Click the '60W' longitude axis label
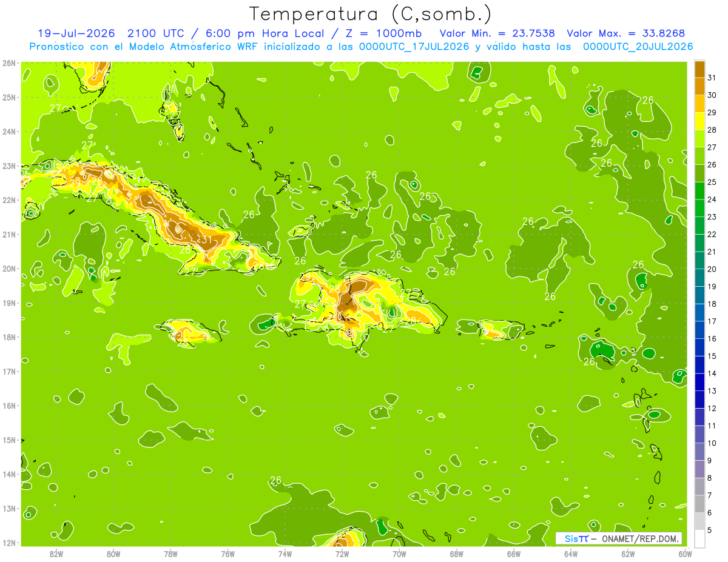 685,553
